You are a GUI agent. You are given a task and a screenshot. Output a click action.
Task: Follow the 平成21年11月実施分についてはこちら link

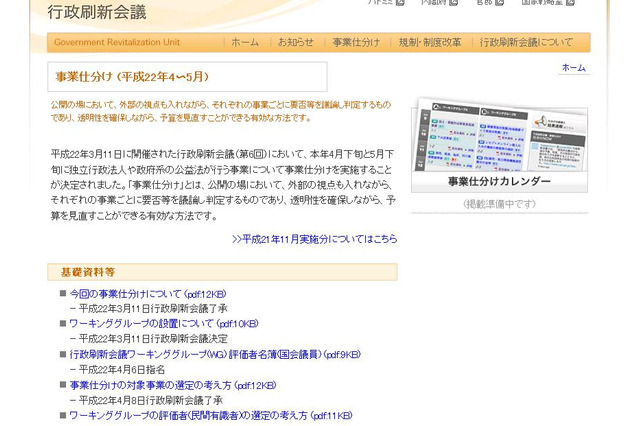[x=314, y=239]
